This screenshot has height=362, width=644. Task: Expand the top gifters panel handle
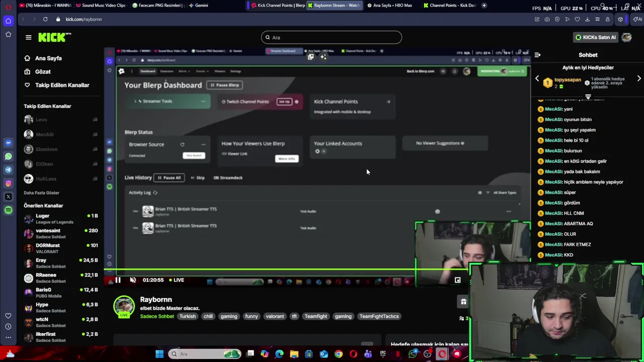pos(588,96)
